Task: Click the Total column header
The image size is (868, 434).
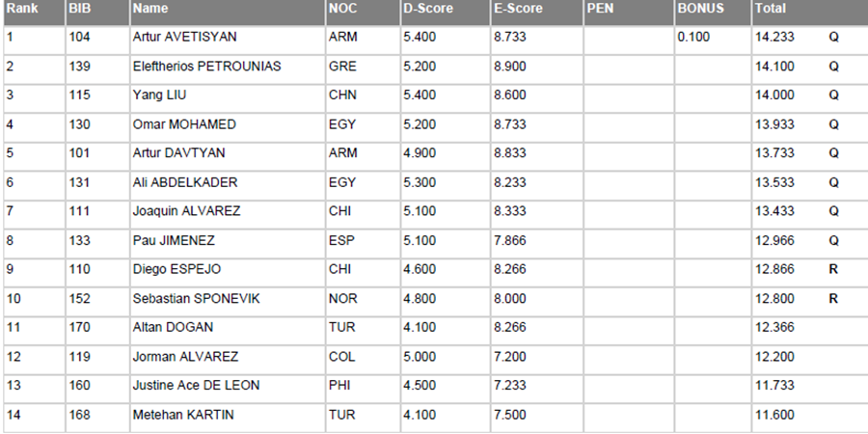Action: pos(772,9)
